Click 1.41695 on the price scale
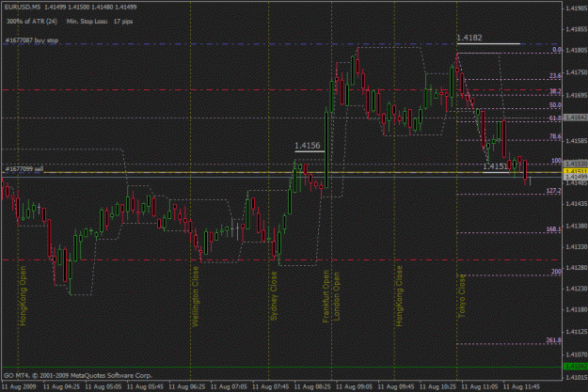The height and width of the screenshot is (392, 588). pos(577,95)
